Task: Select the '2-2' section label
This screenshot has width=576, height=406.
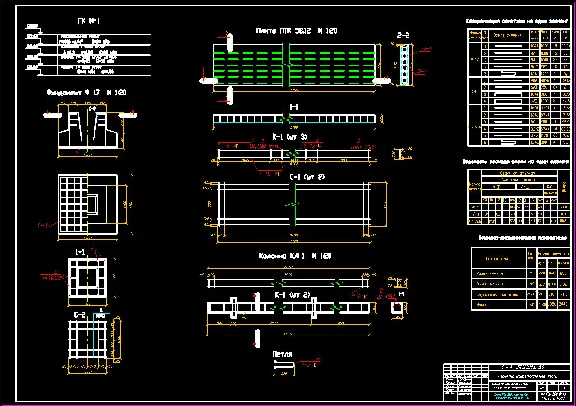Action: click(403, 35)
